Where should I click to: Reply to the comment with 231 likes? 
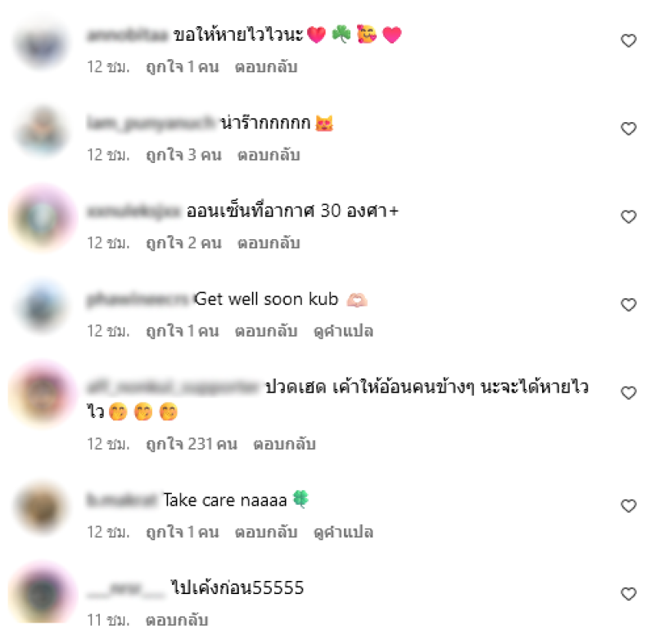pyautogui.click(x=284, y=444)
